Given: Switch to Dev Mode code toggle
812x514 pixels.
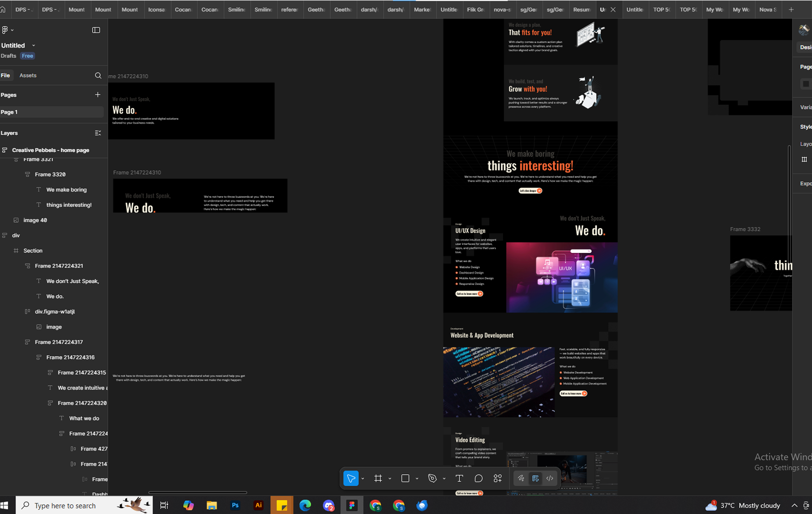Looking at the screenshot, I should coord(550,478).
